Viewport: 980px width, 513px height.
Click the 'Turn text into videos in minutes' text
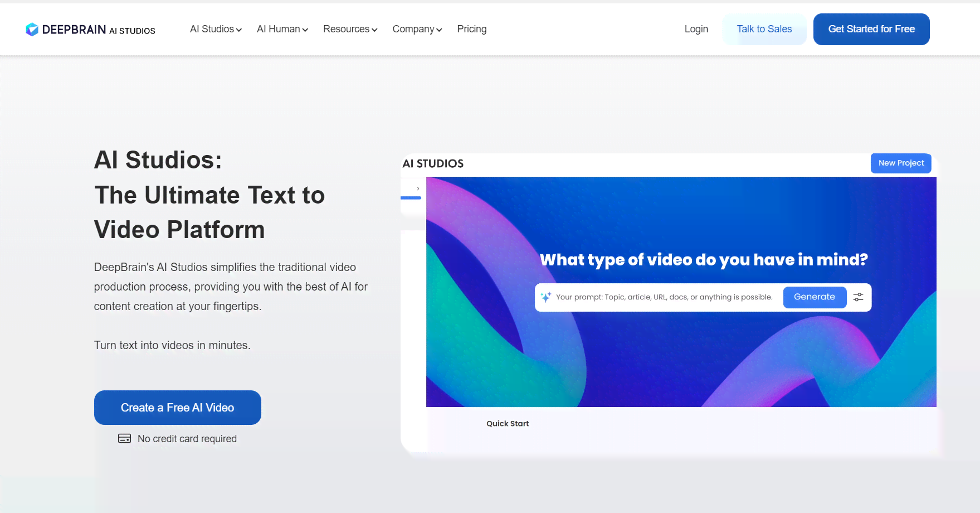coord(172,345)
